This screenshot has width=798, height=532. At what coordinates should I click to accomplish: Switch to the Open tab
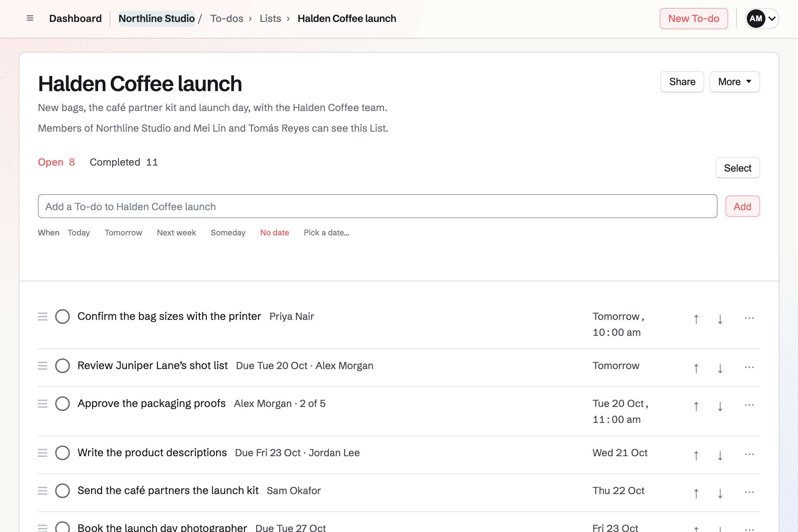point(56,162)
